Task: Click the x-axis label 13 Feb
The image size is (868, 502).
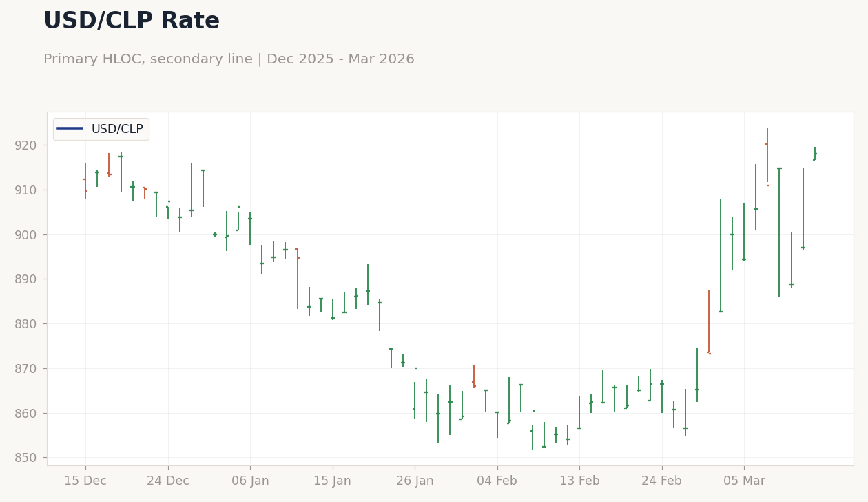Action: tap(579, 481)
